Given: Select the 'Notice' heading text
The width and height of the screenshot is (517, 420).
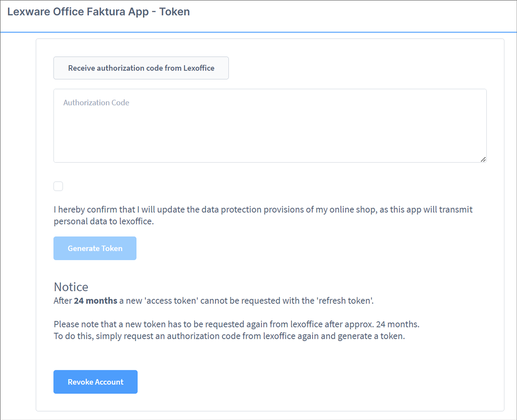Looking at the screenshot, I should (x=71, y=287).
